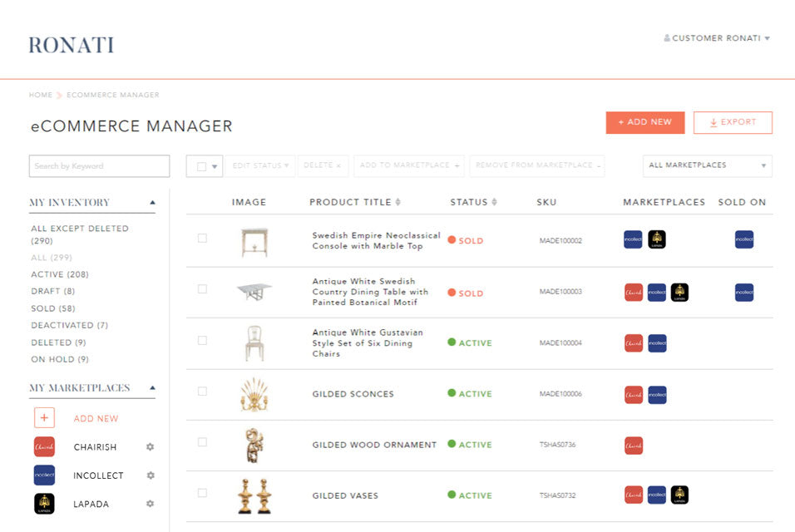Filter inventory by Sold (58)
This screenshot has height=532, width=795.
[x=52, y=308]
